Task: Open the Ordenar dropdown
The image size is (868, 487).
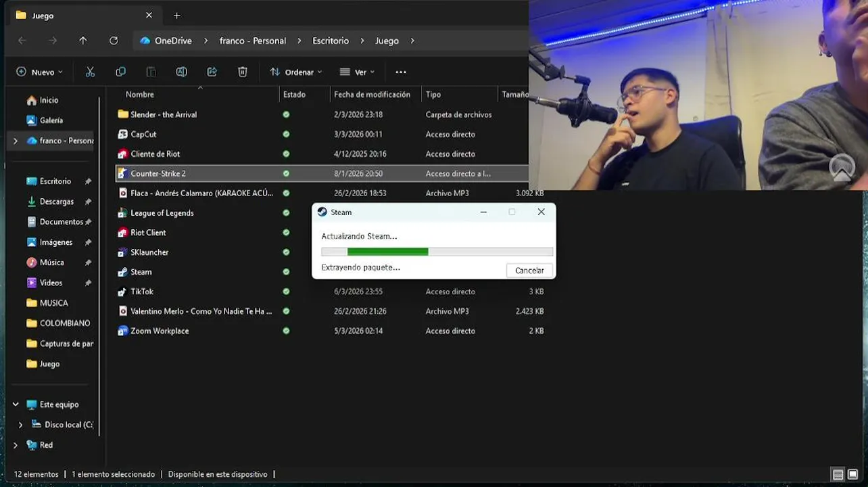Action: coord(296,72)
